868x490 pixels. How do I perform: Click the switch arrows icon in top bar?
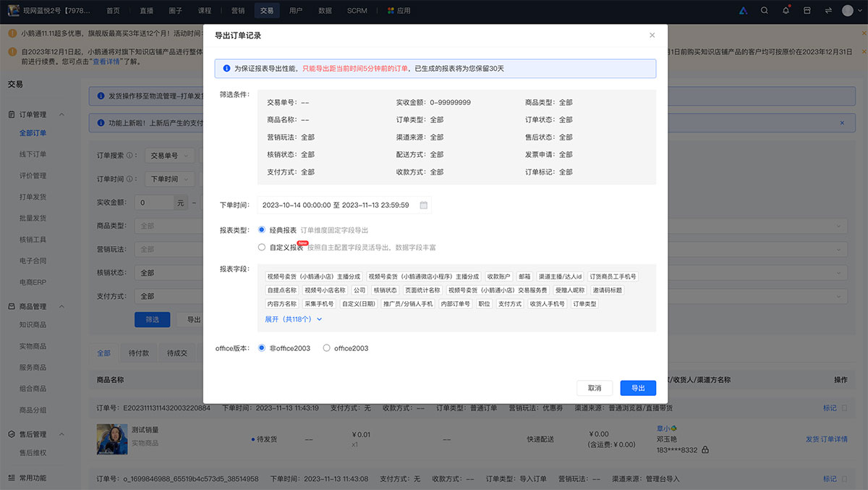pos(827,11)
